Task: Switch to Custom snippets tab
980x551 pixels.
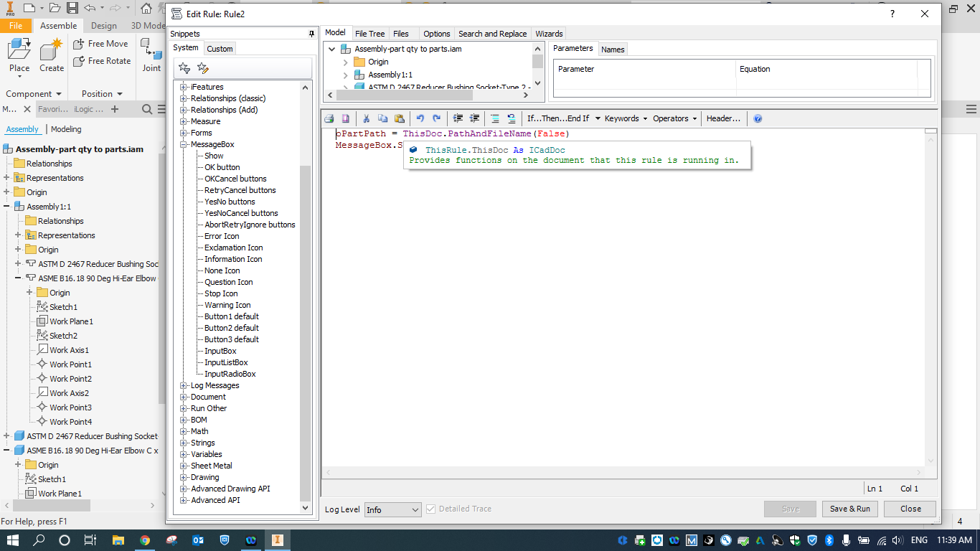Action: (x=220, y=49)
